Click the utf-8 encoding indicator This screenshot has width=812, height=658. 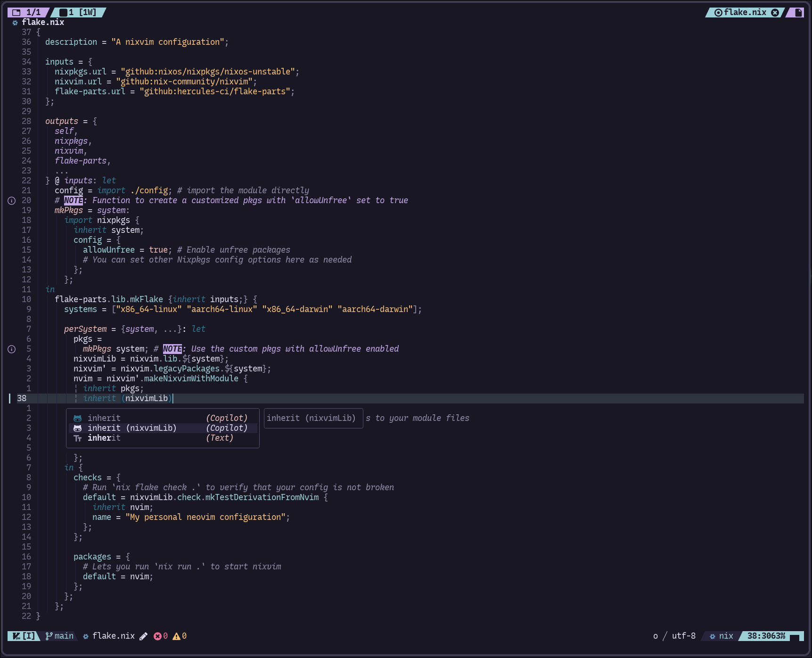click(x=683, y=636)
